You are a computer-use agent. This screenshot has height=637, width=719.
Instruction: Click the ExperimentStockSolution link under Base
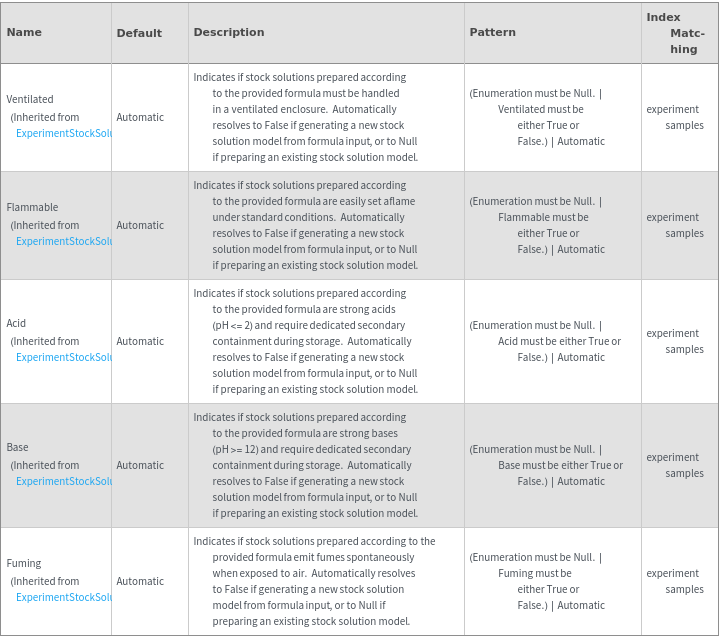tap(63, 481)
